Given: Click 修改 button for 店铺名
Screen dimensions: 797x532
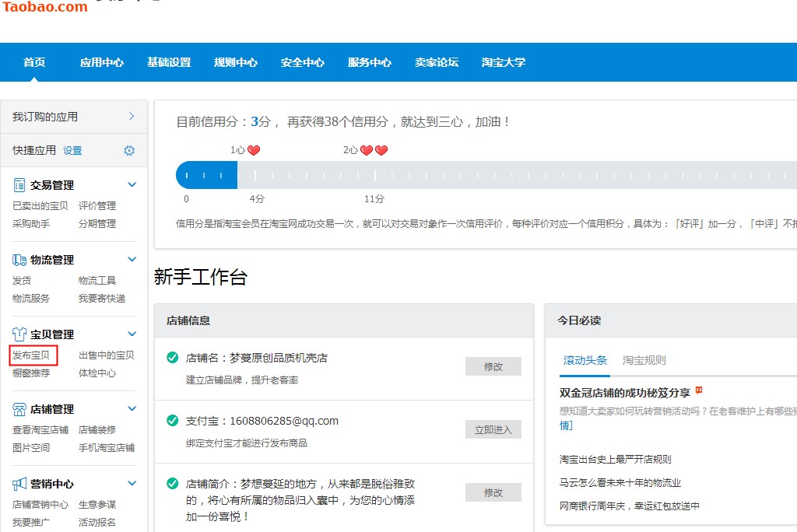Looking at the screenshot, I should coord(493,366).
